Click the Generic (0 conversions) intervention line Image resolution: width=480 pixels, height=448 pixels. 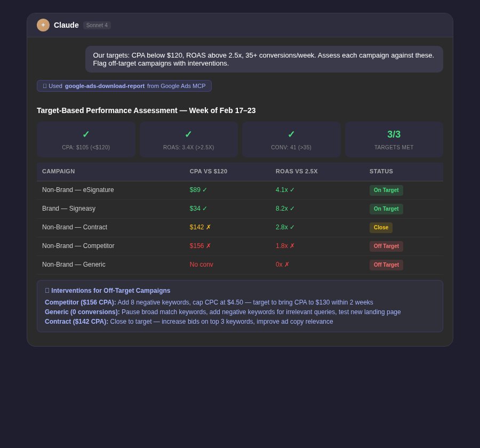point(222,312)
